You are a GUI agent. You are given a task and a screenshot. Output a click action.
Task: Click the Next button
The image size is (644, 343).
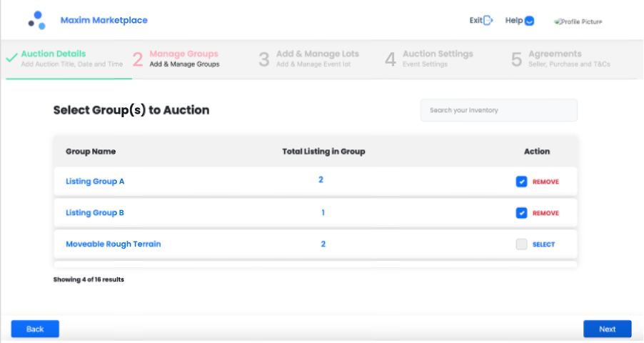[x=607, y=329]
